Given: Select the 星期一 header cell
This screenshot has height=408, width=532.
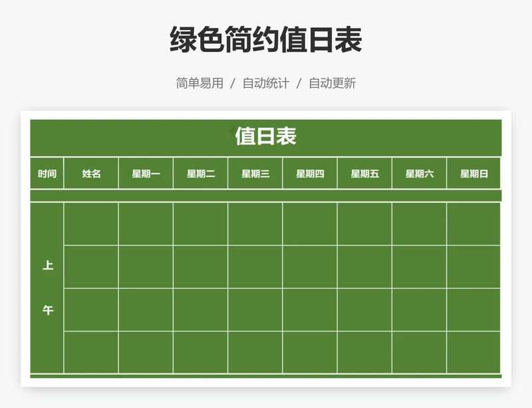Looking at the screenshot, I should coord(146,173).
